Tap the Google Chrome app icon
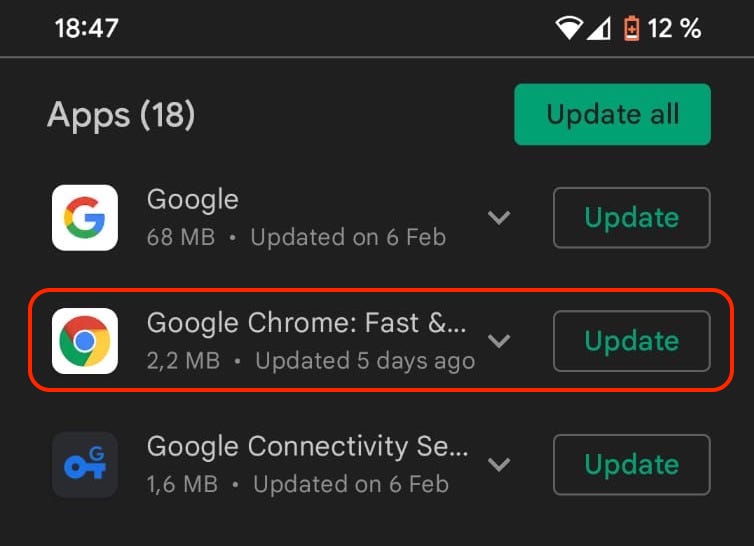The height and width of the screenshot is (546, 754). [x=85, y=341]
